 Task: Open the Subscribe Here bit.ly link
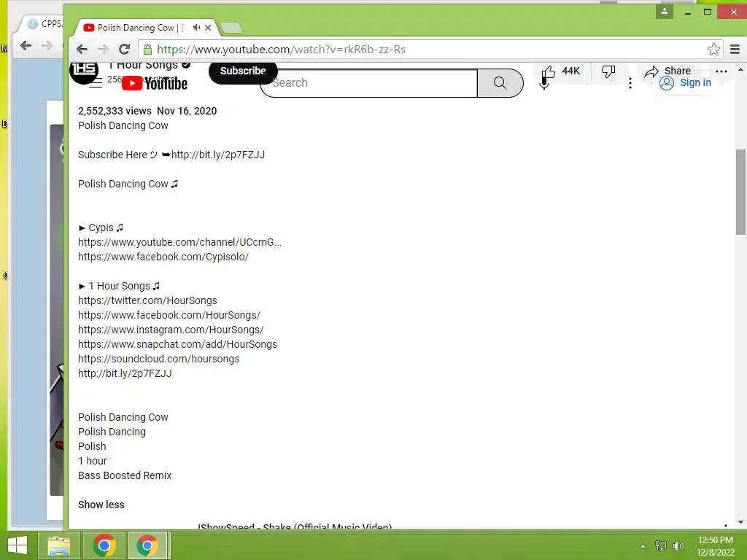217,155
